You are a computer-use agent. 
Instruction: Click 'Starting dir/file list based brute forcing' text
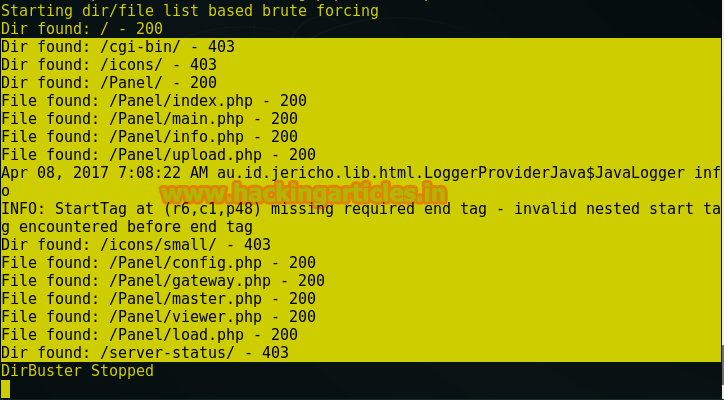click(x=190, y=11)
